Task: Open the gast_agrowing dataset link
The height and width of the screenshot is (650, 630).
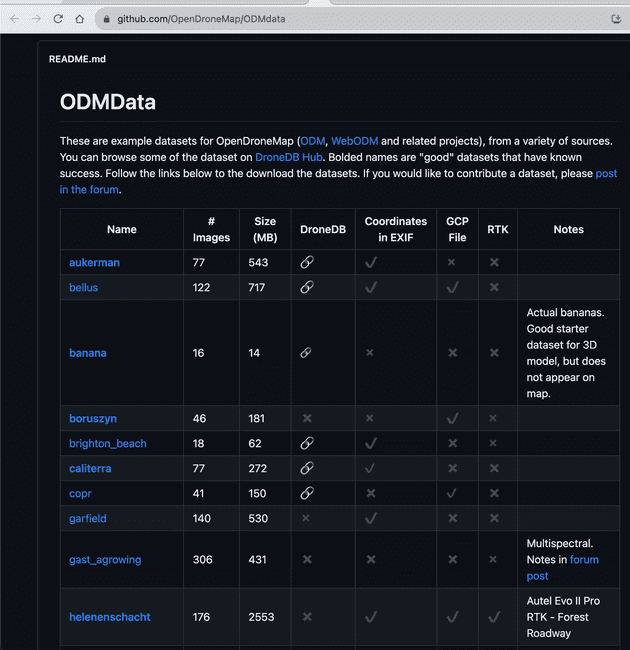Action: (x=105, y=560)
